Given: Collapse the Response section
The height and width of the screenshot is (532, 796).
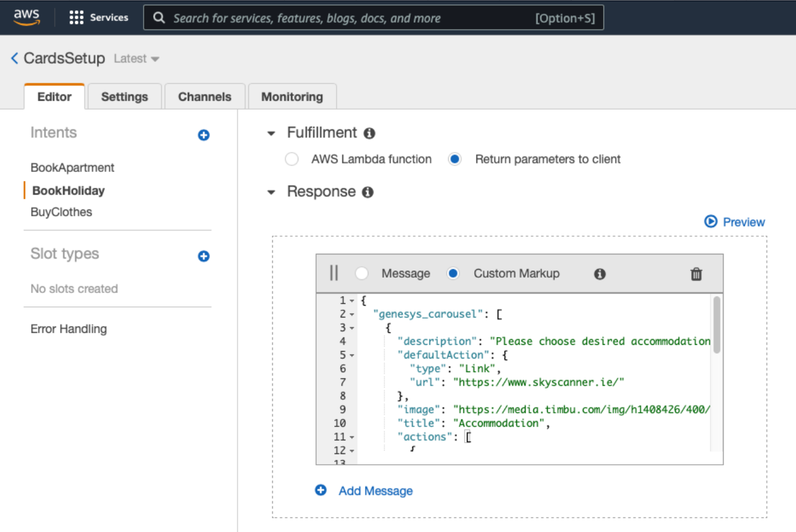Looking at the screenshot, I should pyautogui.click(x=271, y=192).
